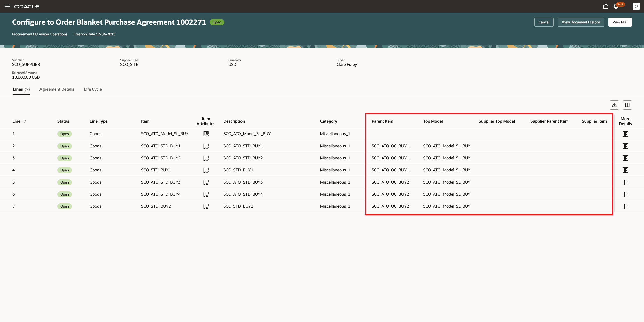This screenshot has width=644, height=322.
Task: Open the columns manager icon
Action: 627,105
